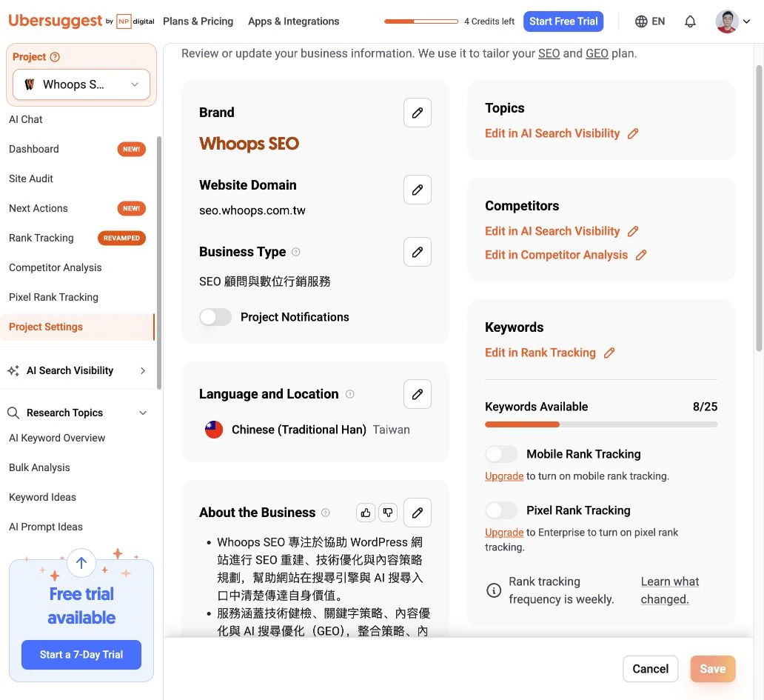Click the Taiwan flag icon

[213, 430]
